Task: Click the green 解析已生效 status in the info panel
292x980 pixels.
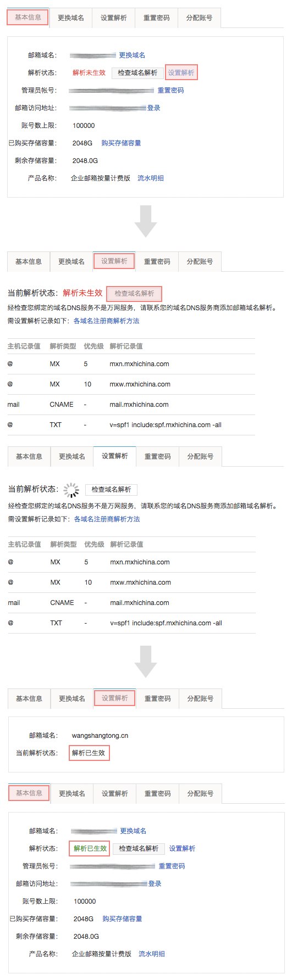Action: pyautogui.click(x=90, y=849)
